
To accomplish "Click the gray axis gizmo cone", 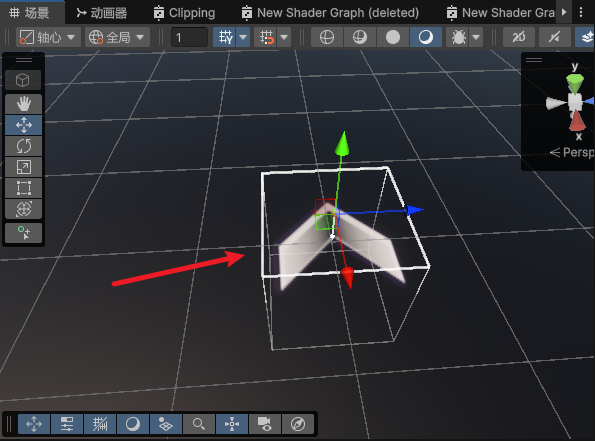I will [556, 103].
